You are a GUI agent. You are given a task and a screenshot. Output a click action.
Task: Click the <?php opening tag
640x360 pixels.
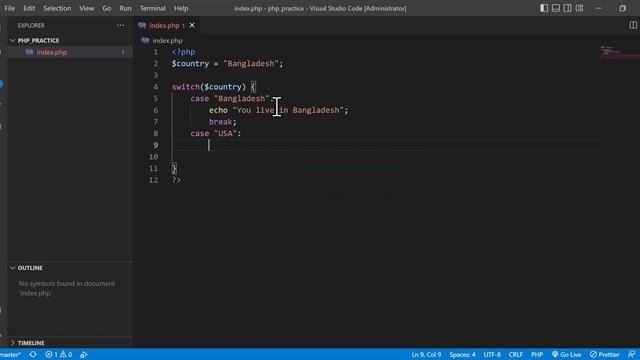coord(183,52)
